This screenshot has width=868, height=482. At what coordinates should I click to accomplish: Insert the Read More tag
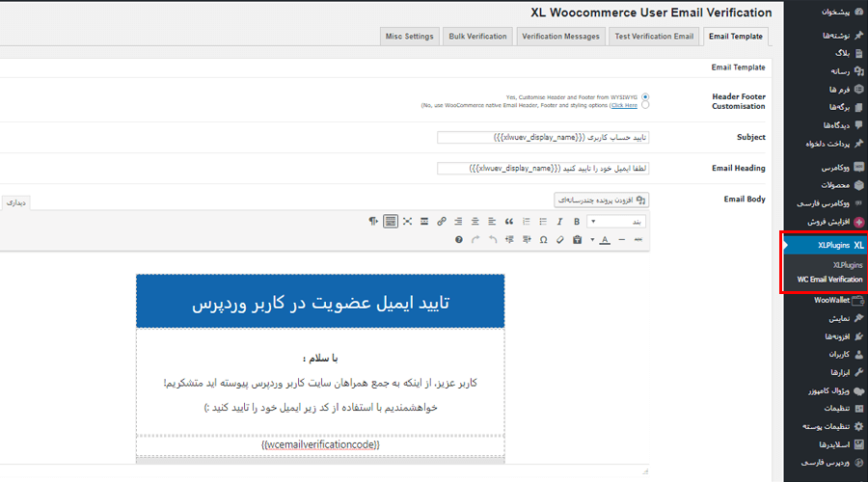[x=424, y=222]
